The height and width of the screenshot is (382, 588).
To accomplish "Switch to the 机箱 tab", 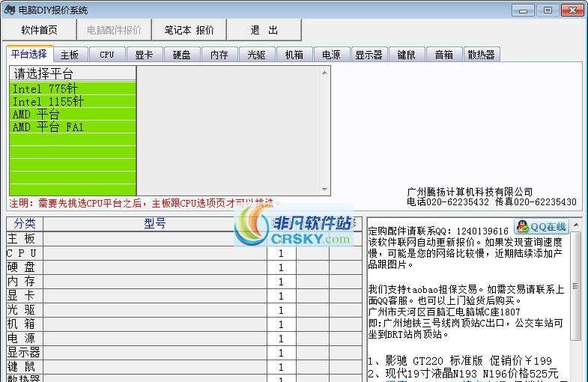I will pyautogui.click(x=294, y=55).
